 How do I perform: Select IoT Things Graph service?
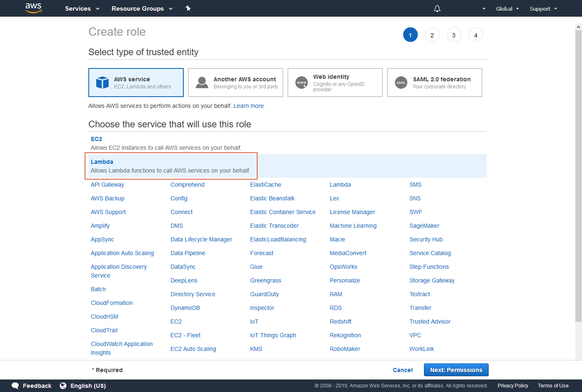pyautogui.click(x=273, y=335)
